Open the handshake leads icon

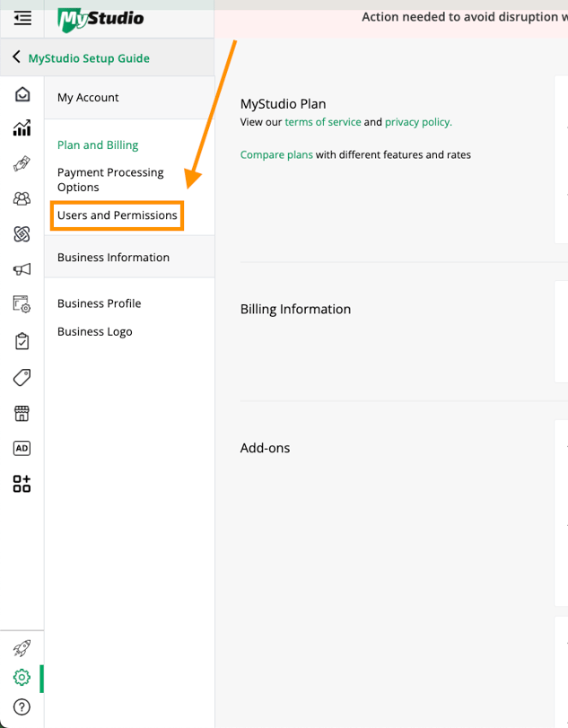(x=22, y=163)
